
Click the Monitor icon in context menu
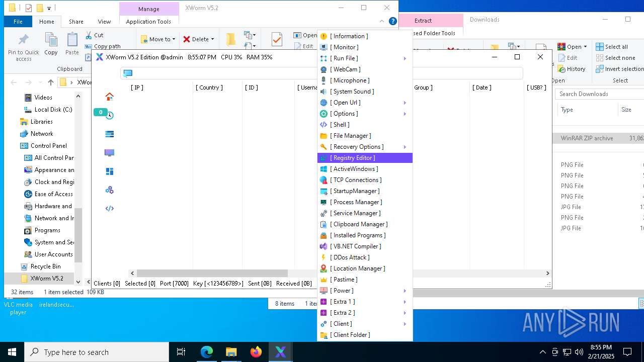point(324,47)
